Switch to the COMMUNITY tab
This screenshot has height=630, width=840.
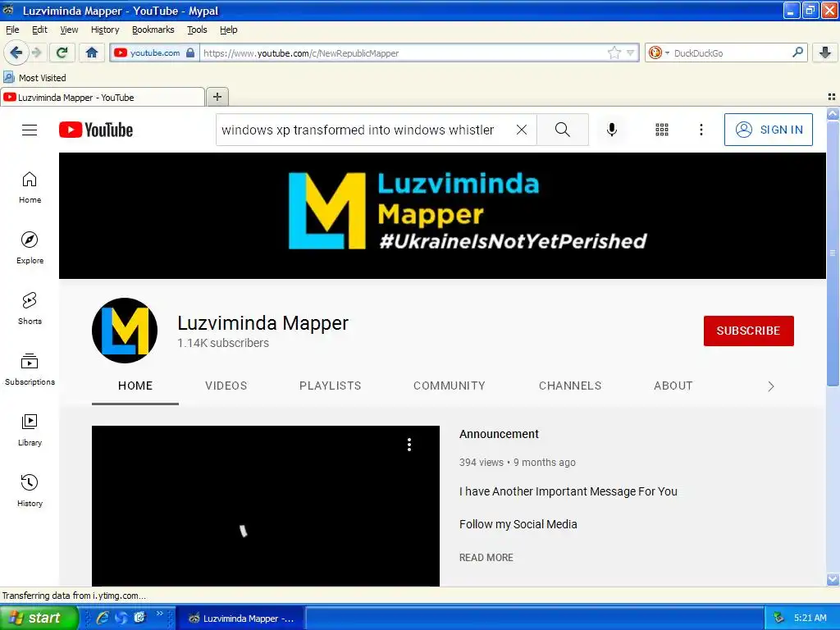coord(450,386)
